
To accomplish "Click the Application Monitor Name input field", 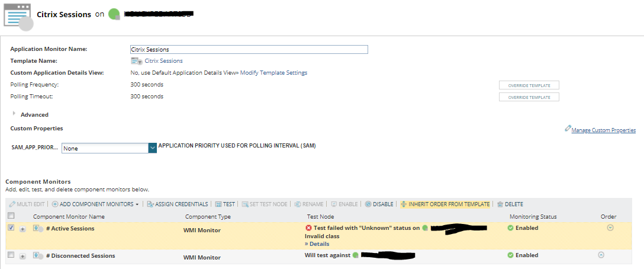I will click(x=249, y=49).
